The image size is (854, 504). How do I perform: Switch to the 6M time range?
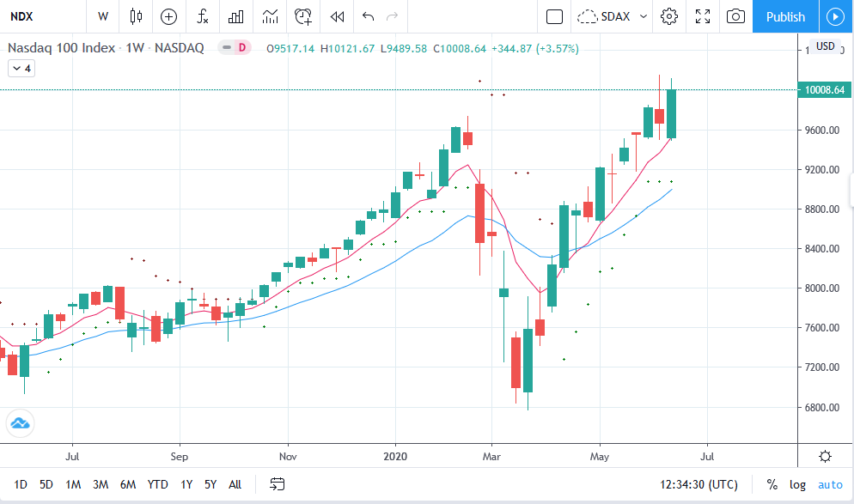(128, 484)
